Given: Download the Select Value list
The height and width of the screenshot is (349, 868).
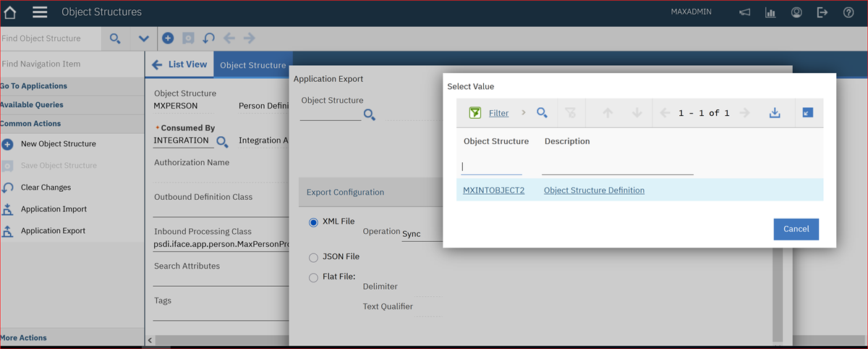Looking at the screenshot, I should 775,113.
